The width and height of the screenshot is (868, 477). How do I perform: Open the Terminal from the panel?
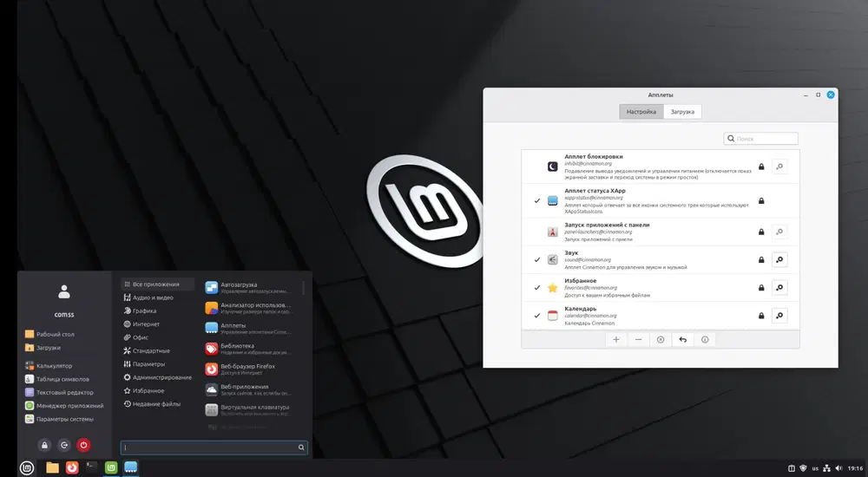click(x=92, y=467)
